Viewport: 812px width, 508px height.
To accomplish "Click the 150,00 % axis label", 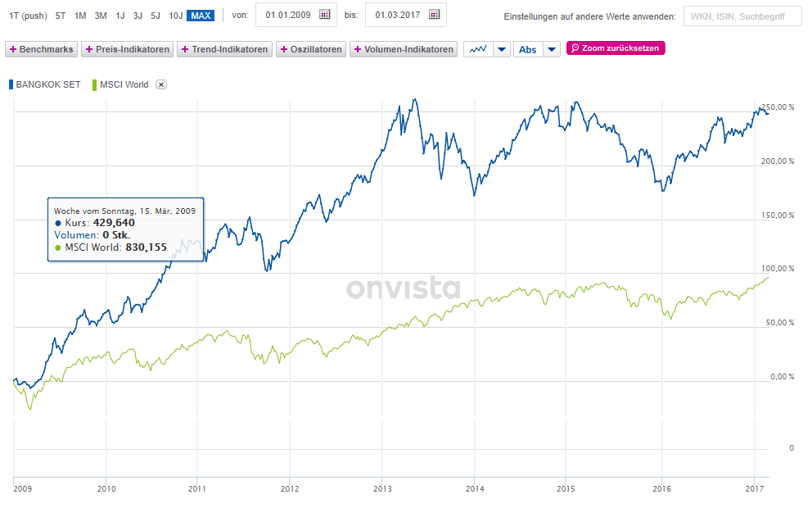I will (x=778, y=215).
